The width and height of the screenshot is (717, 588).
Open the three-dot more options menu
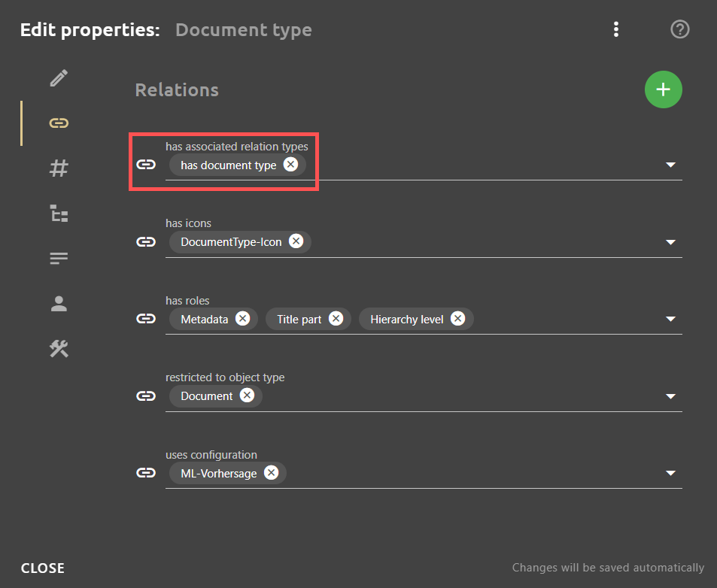(x=616, y=29)
